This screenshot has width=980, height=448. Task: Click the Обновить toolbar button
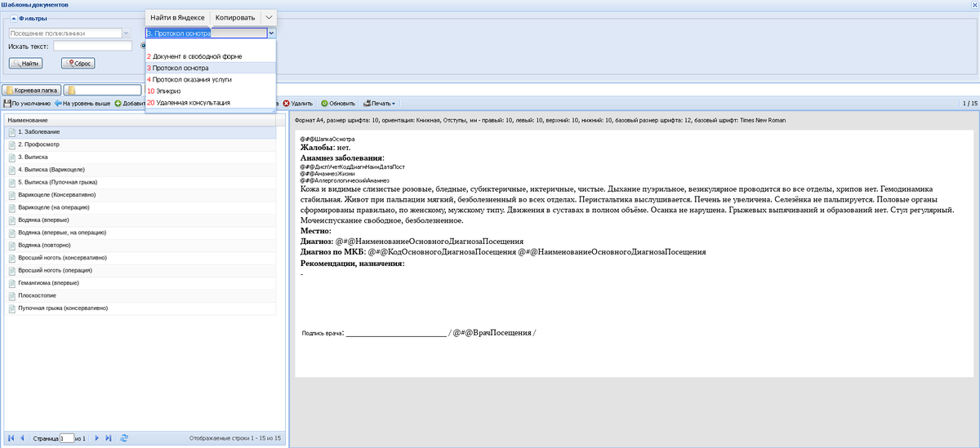click(338, 104)
